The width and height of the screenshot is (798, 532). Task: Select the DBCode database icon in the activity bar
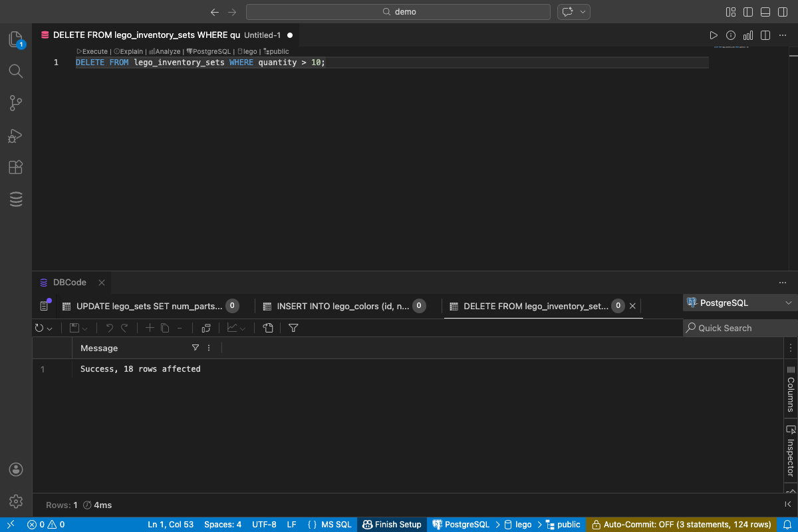16,199
